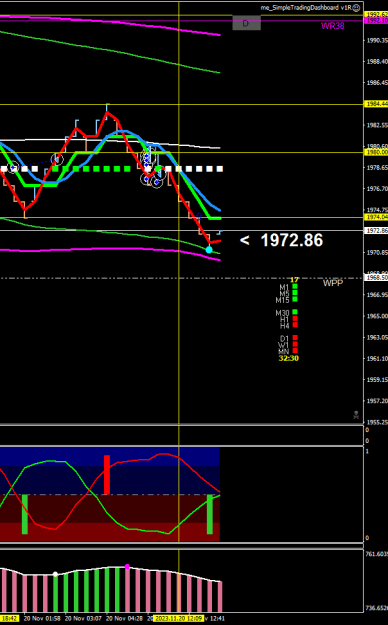Click the magenta 1992.10 price tag
388x625 pixels.
(376, 20)
